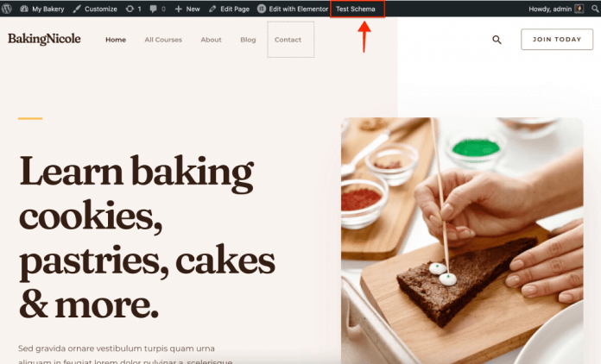The image size is (601, 364).
Task: Open the site search magnifier icon
Action: pos(497,40)
